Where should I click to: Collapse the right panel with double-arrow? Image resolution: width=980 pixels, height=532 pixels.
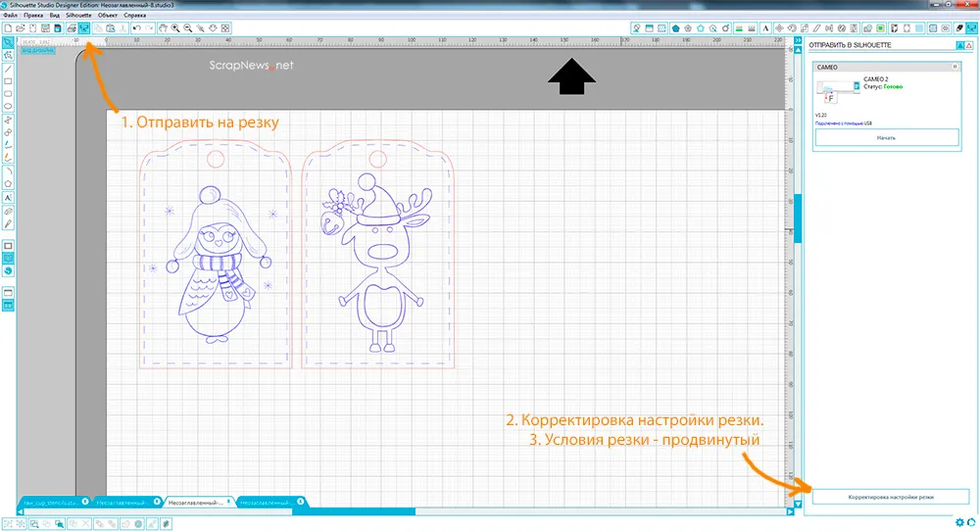click(x=798, y=40)
